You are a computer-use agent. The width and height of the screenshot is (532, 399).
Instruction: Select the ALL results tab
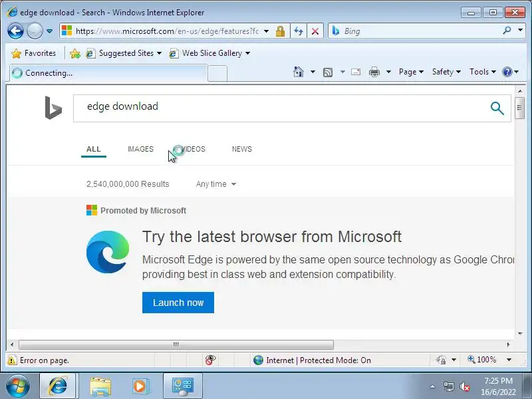94,149
